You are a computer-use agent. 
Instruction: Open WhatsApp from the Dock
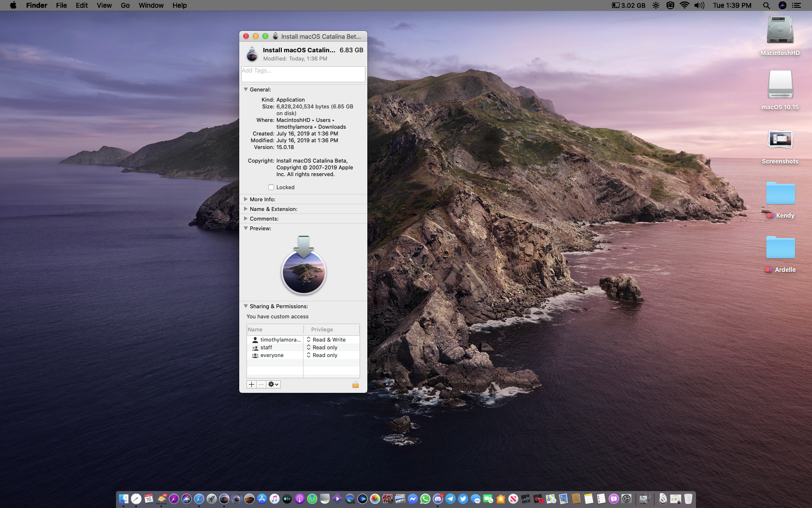pyautogui.click(x=425, y=499)
